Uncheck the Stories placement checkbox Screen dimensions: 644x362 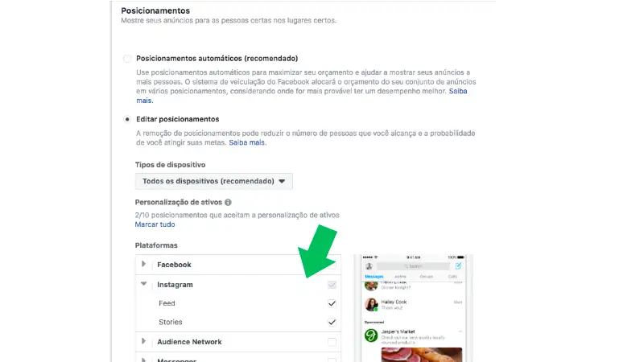[x=332, y=323]
